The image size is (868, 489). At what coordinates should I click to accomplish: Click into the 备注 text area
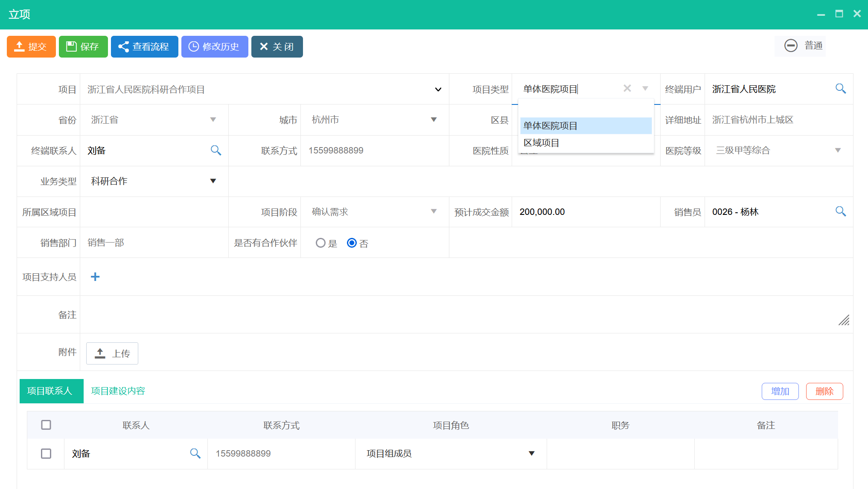coord(466,315)
